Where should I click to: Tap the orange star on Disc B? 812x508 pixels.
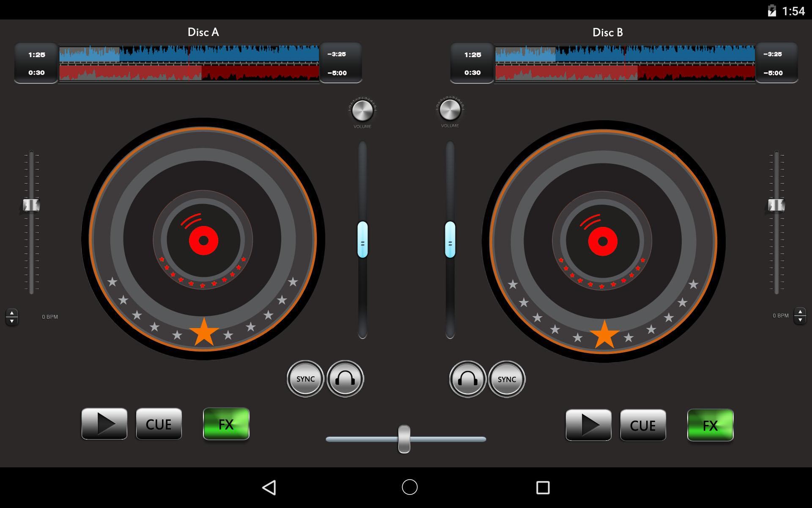(604, 335)
